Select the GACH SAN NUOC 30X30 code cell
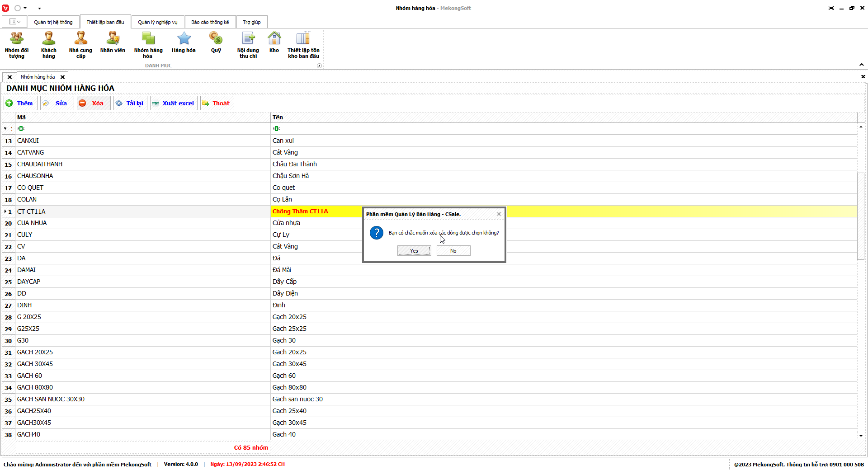 (143, 399)
